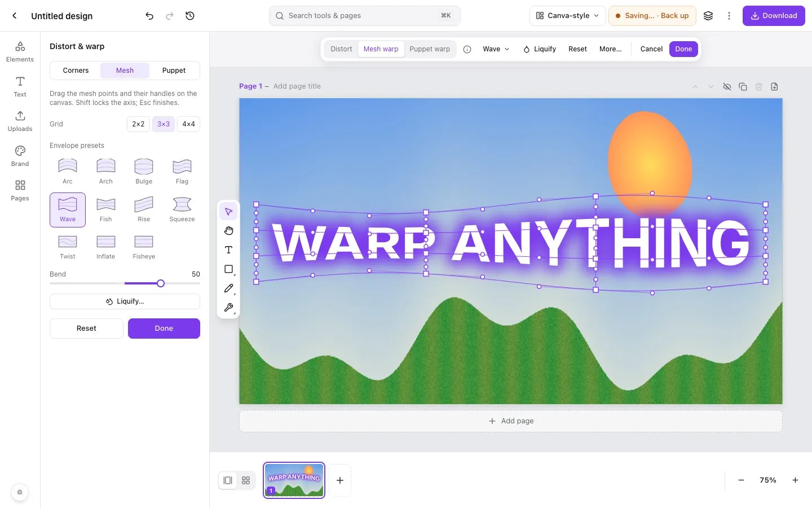Select the Hand pan tool
The width and height of the screenshot is (812, 508).
click(x=228, y=231)
